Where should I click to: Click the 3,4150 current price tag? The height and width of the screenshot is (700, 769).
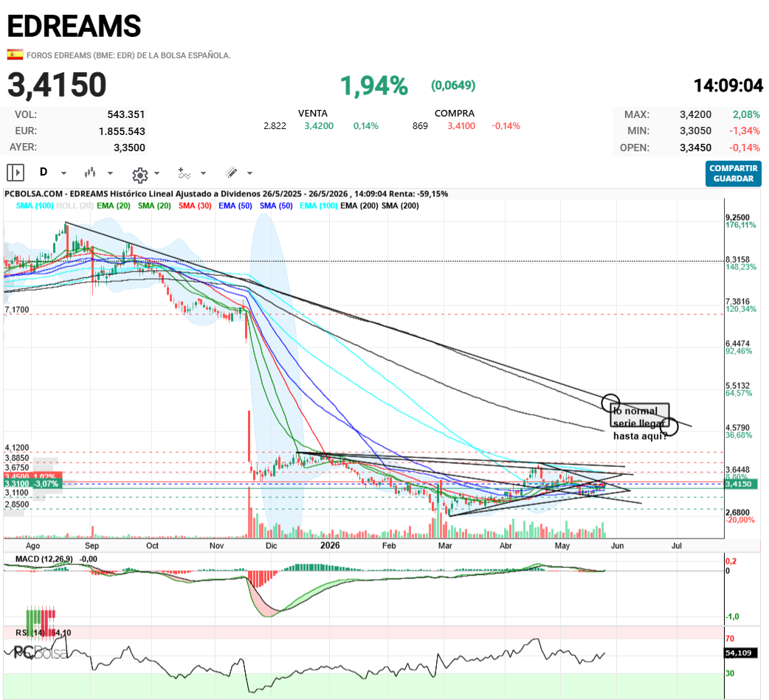click(741, 484)
